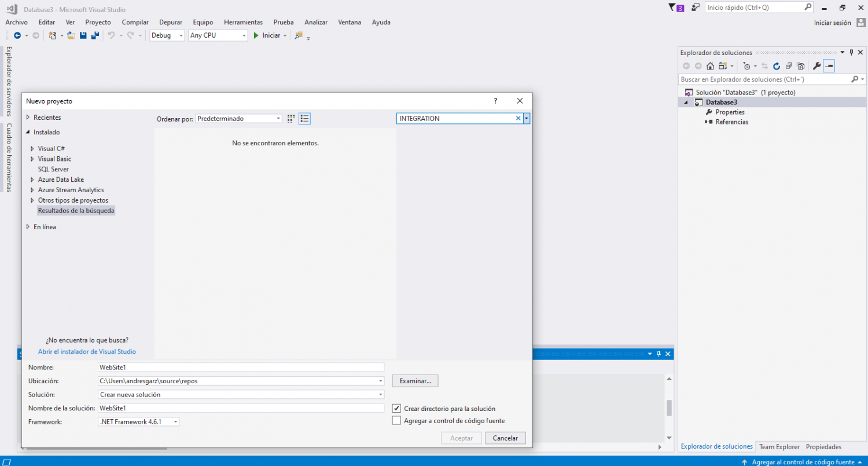The width and height of the screenshot is (868, 466).
Task: Collapse the Instalado node
Action: point(28,132)
